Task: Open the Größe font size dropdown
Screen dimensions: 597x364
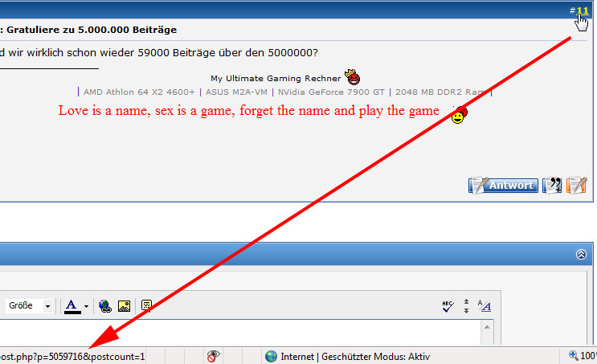Action: pyautogui.click(x=29, y=306)
